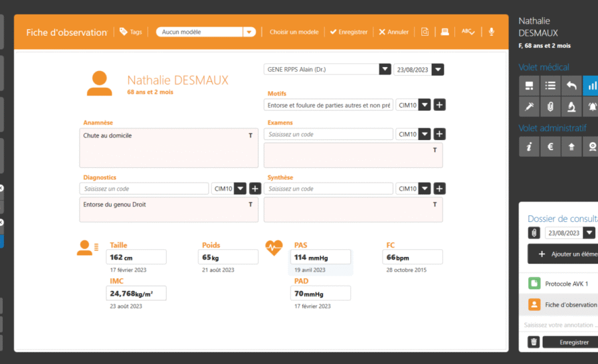The height and width of the screenshot is (364, 598).
Task: Add a Motifs code with plus button
Action: [x=439, y=105]
